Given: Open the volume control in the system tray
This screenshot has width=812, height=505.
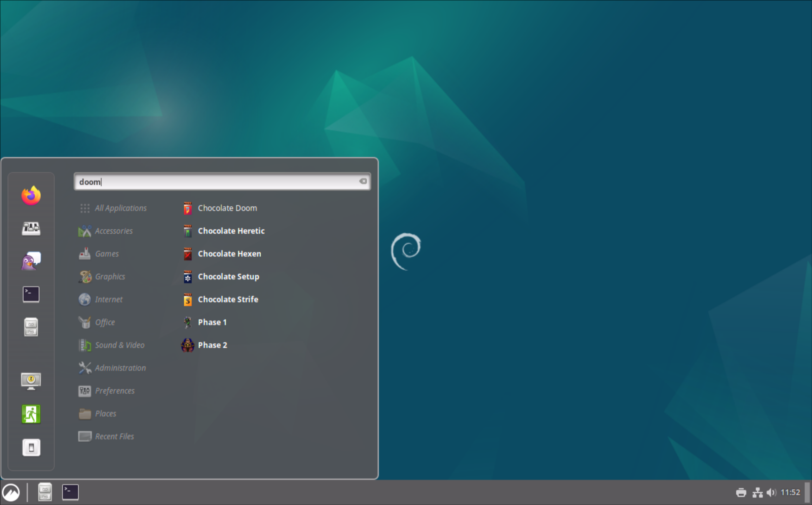Looking at the screenshot, I should click(771, 493).
